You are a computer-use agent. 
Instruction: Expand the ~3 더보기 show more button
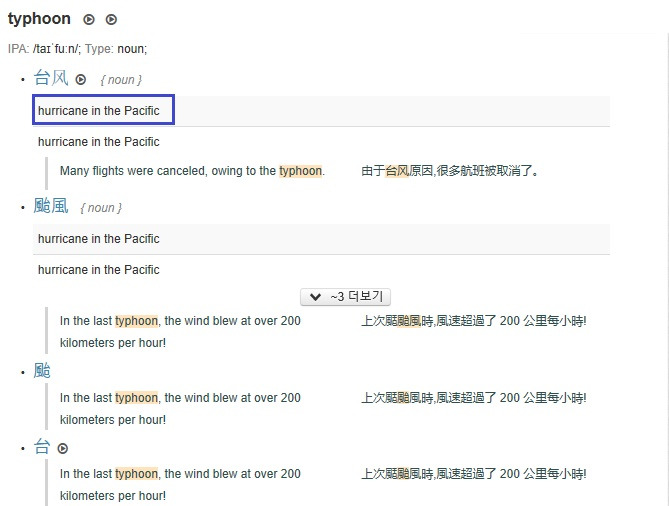click(x=345, y=297)
